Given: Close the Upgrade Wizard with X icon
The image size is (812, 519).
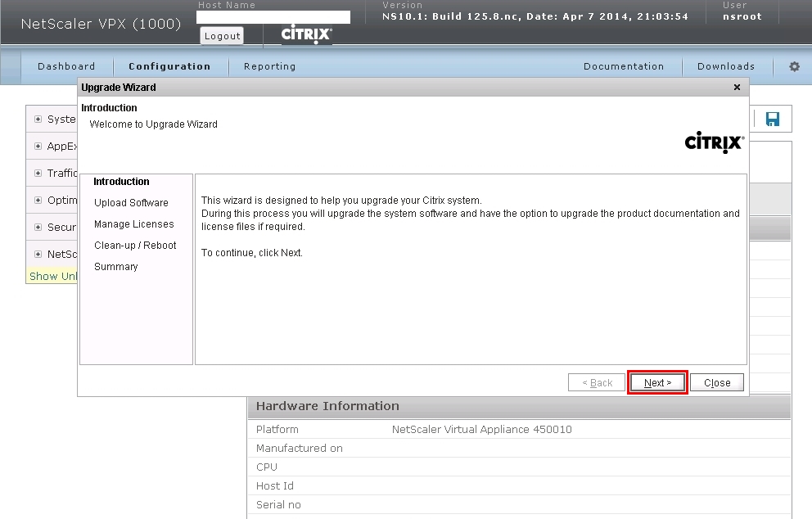Looking at the screenshot, I should pos(737,87).
